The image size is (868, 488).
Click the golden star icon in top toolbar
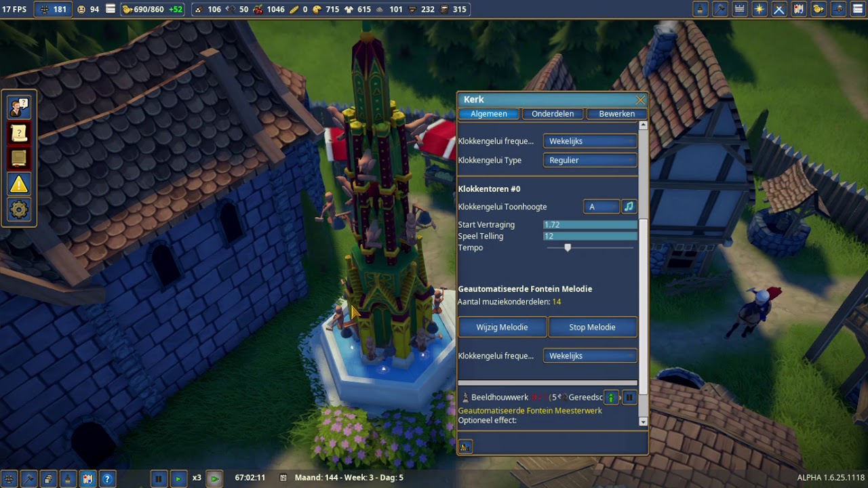point(759,9)
